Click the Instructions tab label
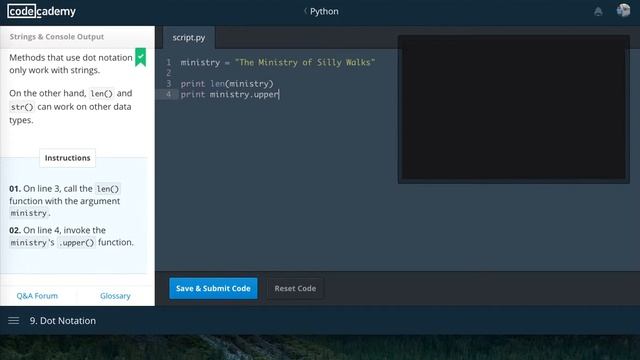Screen dimensions: 640x360 click(67, 158)
